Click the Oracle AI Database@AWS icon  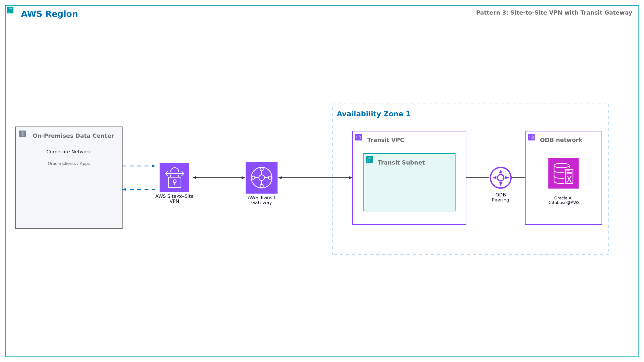563,173
